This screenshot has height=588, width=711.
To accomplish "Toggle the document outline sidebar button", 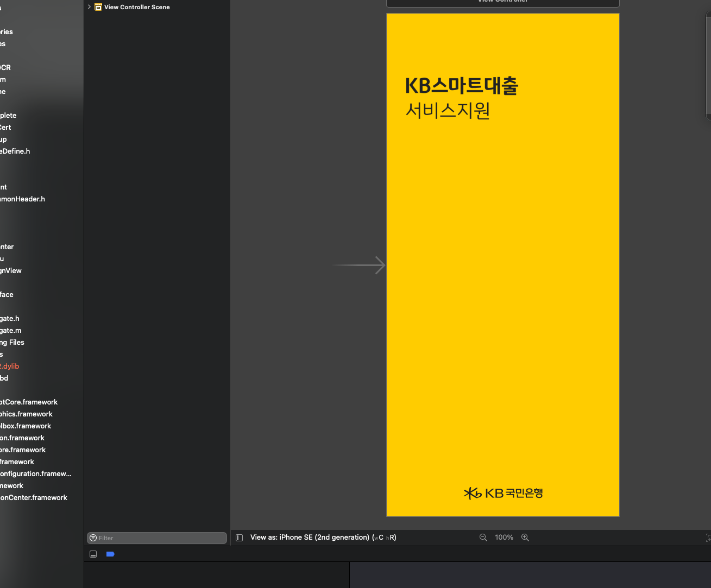I will (239, 538).
